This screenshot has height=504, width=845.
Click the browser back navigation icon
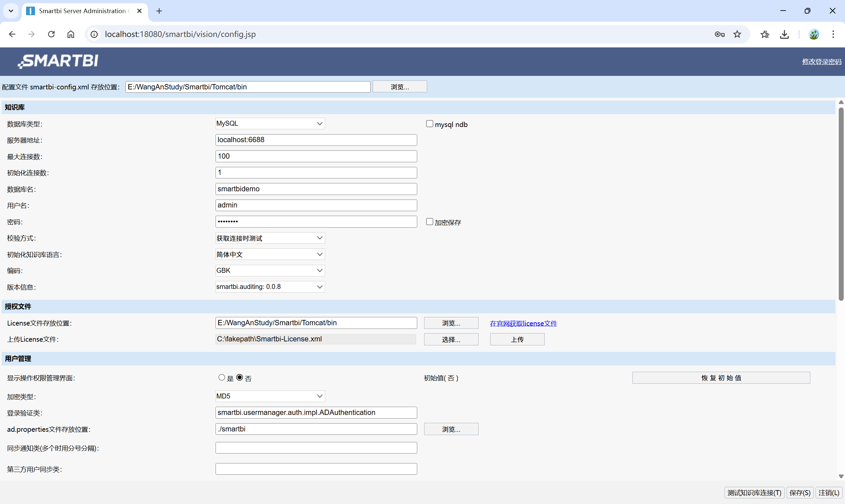tap(12, 34)
